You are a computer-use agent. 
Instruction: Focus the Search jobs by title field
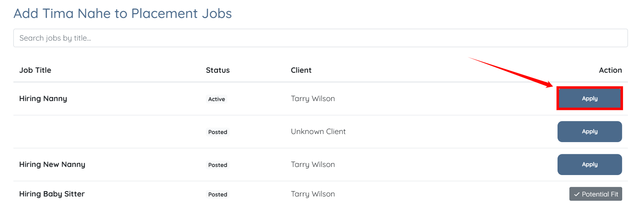point(320,38)
